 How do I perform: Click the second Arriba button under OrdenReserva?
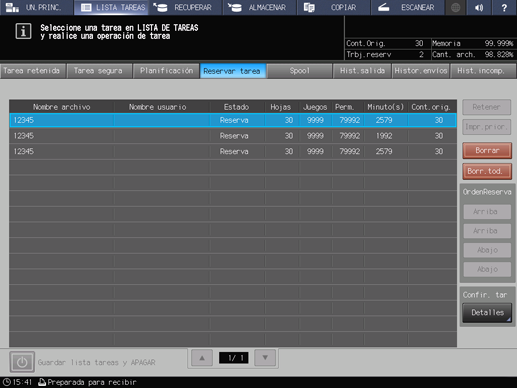point(487,231)
